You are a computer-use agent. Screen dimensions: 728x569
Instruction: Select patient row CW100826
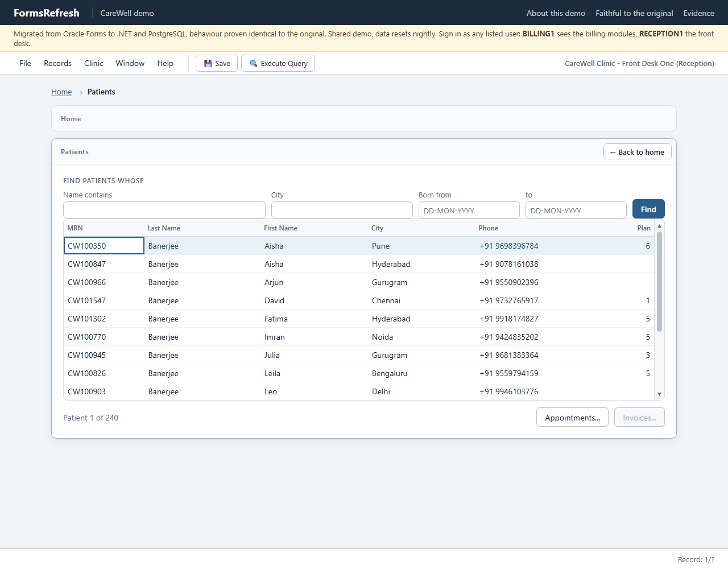pos(359,373)
